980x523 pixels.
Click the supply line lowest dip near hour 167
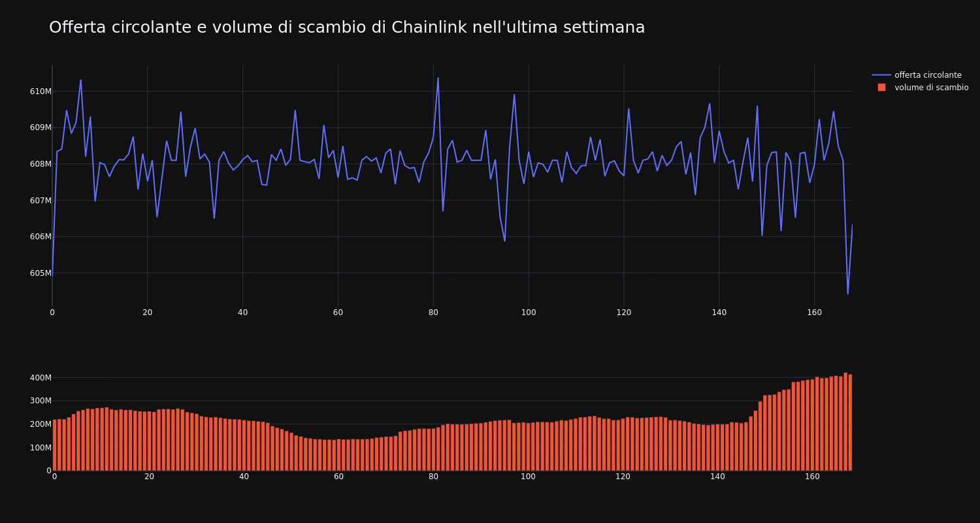pos(848,294)
